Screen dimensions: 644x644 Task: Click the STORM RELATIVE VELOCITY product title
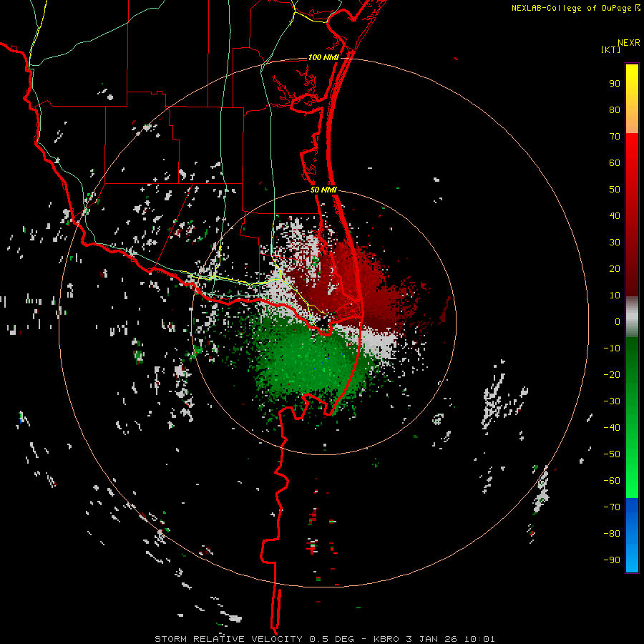[228, 639]
